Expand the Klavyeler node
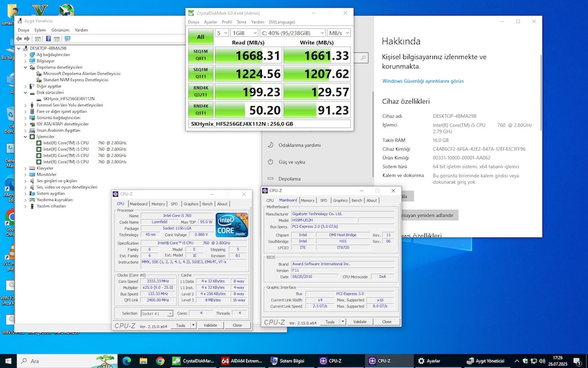This screenshot has width=588, height=368. (25, 168)
